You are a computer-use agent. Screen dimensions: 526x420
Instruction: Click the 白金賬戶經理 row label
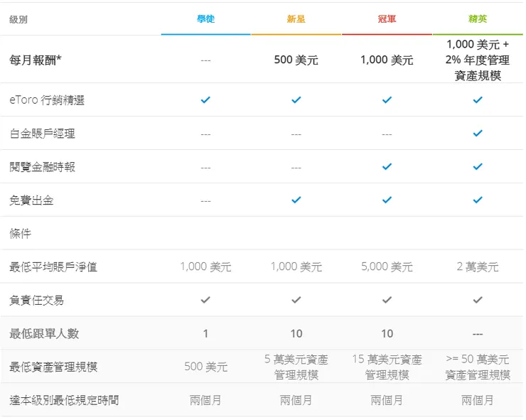42,134
